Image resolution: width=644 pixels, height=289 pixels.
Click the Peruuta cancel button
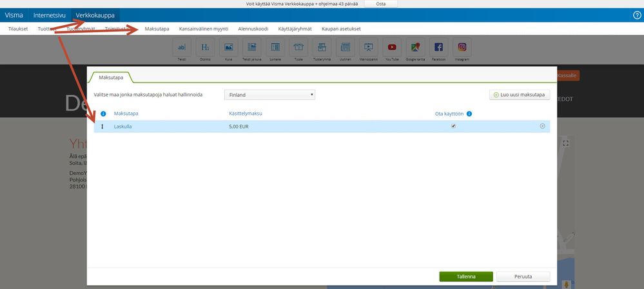tap(523, 277)
